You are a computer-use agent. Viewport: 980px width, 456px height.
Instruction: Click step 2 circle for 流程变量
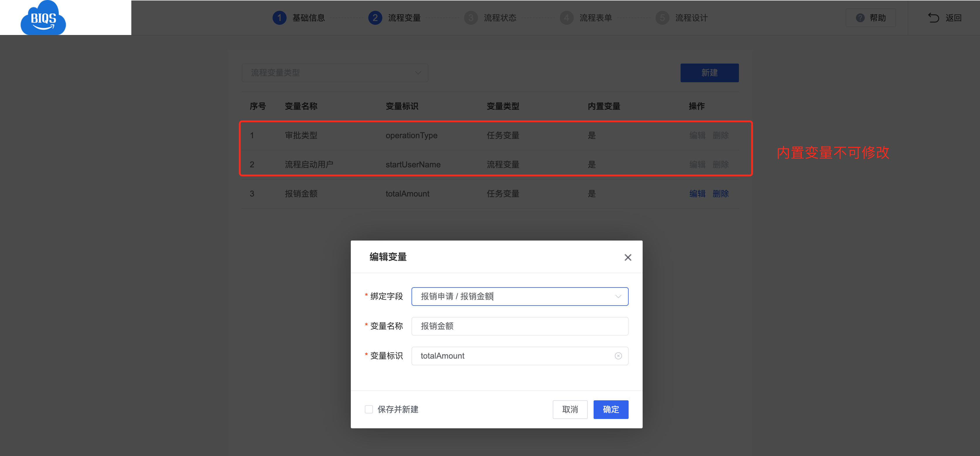point(375,18)
